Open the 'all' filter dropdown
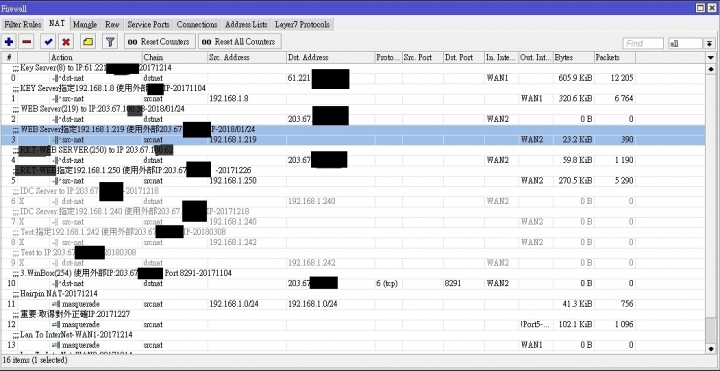 685,44
